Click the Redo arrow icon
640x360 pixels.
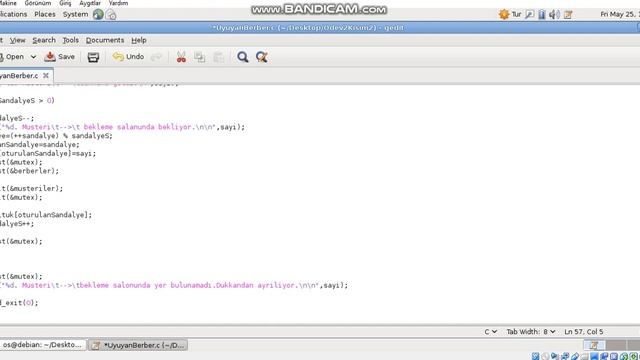[156, 57]
